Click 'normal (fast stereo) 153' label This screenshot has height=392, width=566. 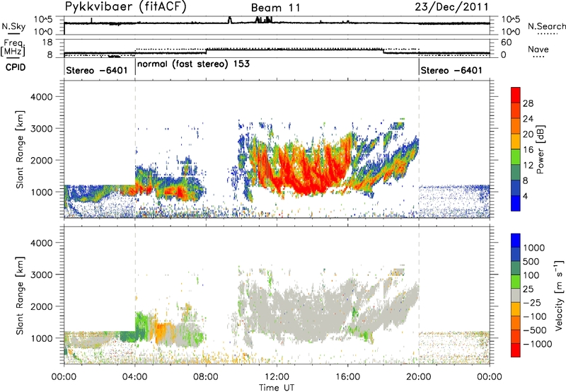click(193, 64)
